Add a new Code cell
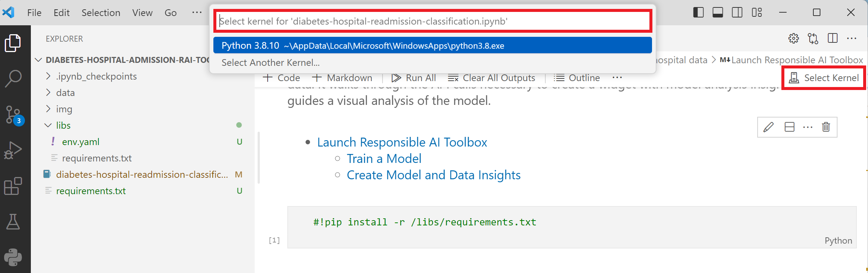The height and width of the screenshot is (273, 868). (x=281, y=78)
